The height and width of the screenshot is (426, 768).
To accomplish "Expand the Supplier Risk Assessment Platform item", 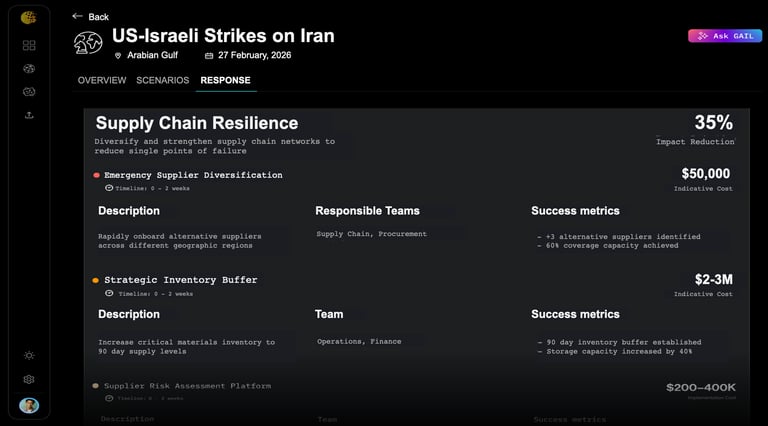I will click(x=187, y=386).
